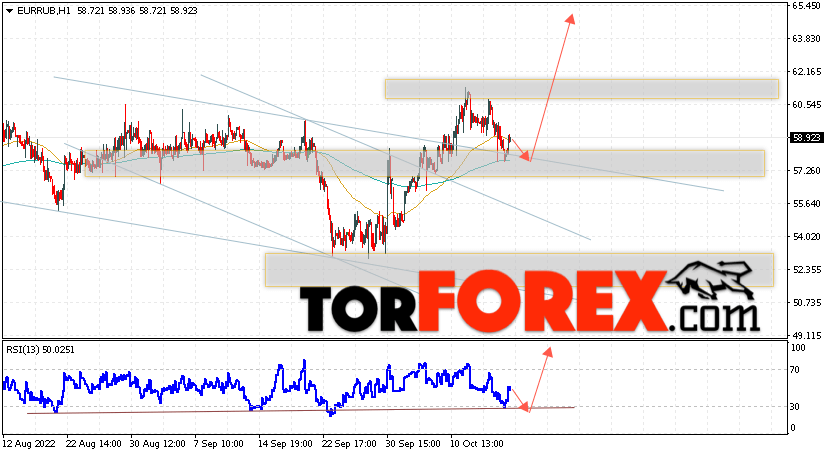Image resolution: width=828 pixels, height=455 pixels.
Task: Select the RSI scale value 100
Action: [x=798, y=348]
